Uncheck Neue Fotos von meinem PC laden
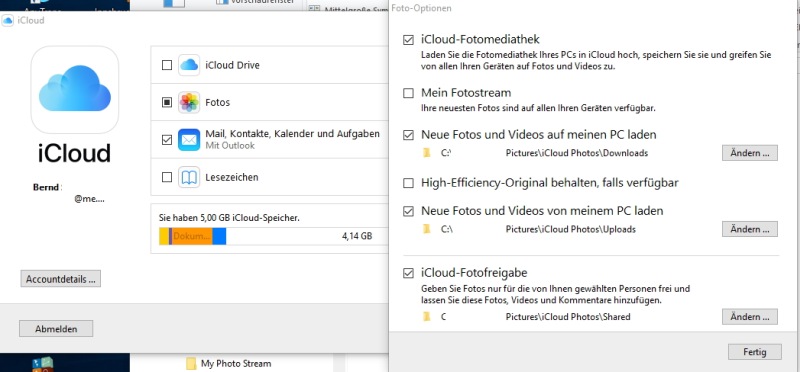This screenshot has height=372, width=800. [x=408, y=211]
